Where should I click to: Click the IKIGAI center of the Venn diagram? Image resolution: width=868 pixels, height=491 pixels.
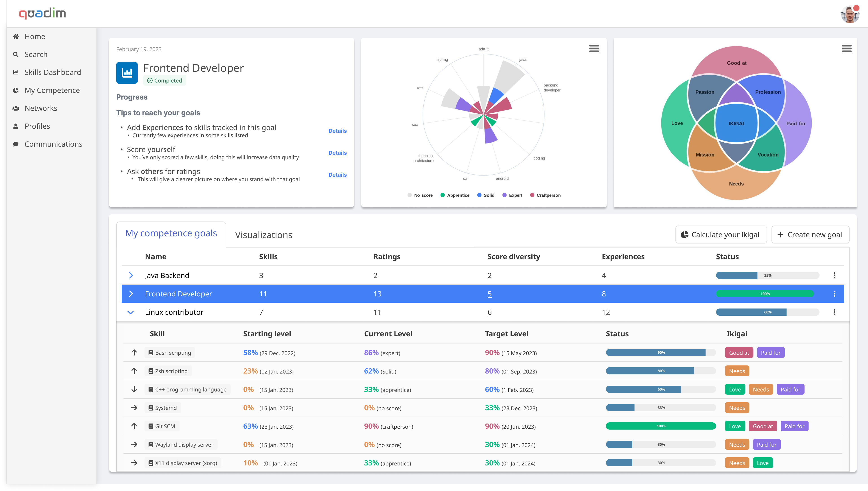point(736,124)
